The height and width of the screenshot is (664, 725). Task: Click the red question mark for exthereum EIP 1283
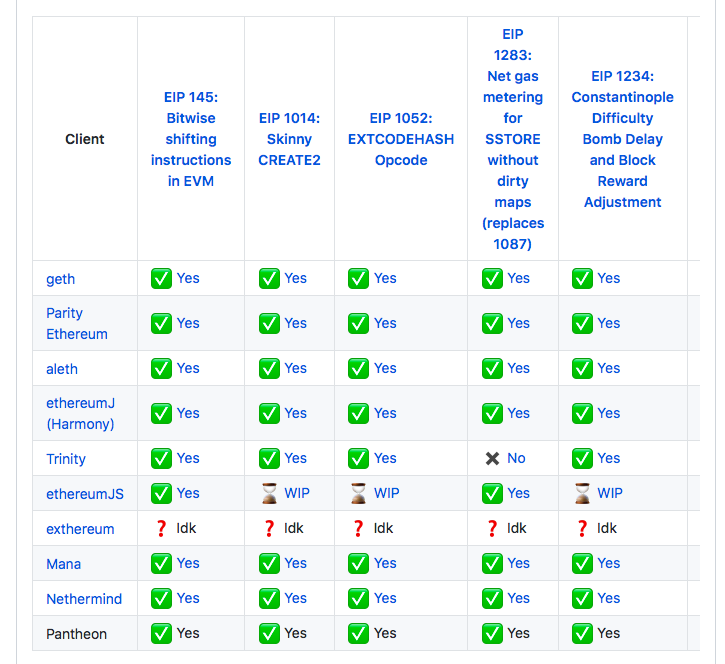point(492,528)
